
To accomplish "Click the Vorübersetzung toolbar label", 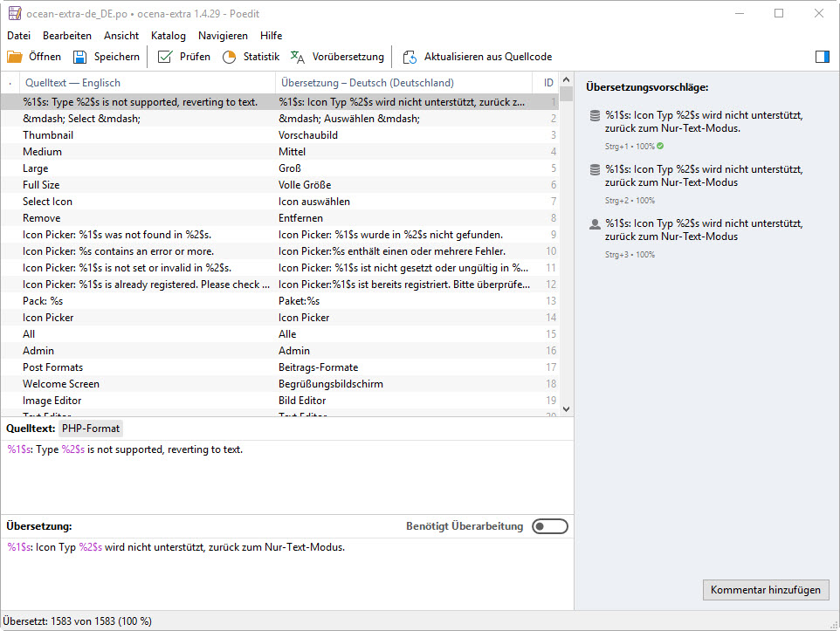I will click(348, 57).
